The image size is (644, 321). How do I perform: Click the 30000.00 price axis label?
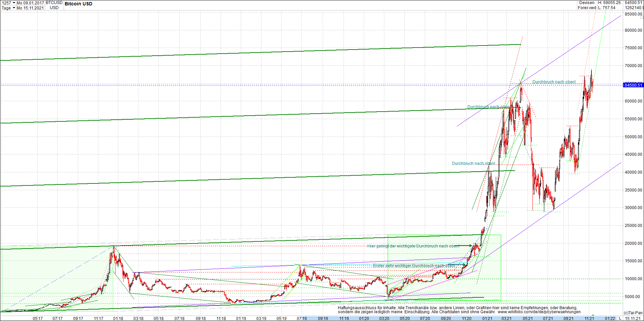633,208
